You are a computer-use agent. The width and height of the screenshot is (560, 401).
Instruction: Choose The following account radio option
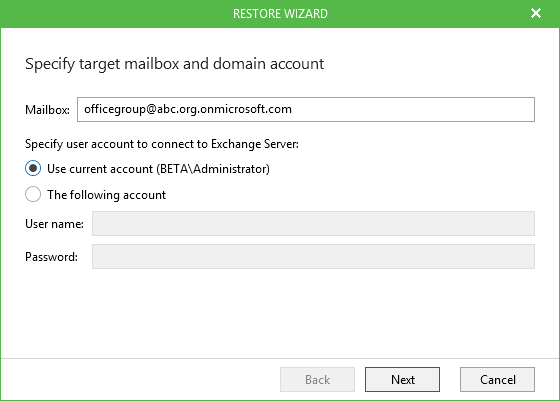tap(33, 194)
